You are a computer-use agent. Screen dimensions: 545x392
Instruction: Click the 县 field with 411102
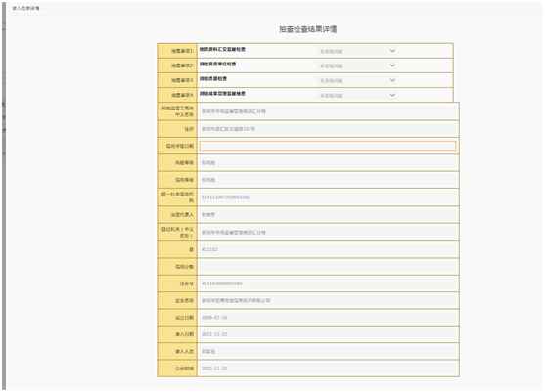[328, 249]
